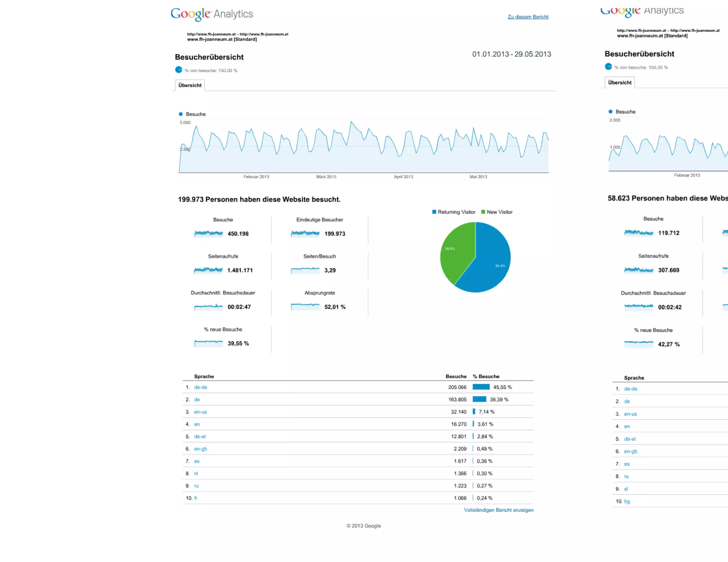Click the New Visitor green legend square
The height and width of the screenshot is (562, 728).
click(x=483, y=212)
